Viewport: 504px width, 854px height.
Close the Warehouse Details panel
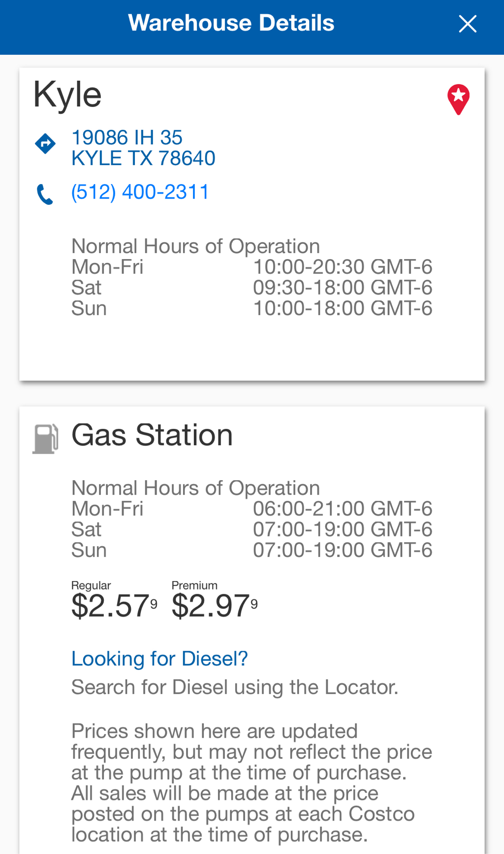point(467,24)
